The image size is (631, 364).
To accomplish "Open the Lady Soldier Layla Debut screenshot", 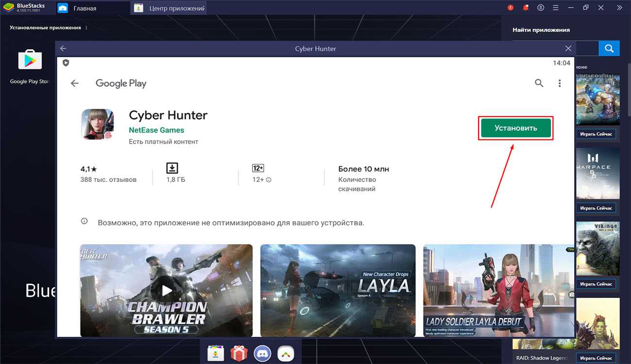I will click(x=498, y=290).
